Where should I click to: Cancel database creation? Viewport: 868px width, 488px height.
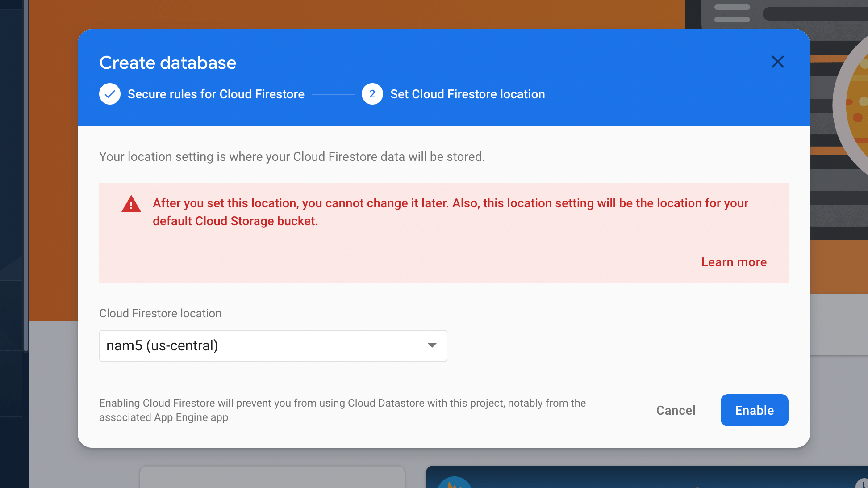[676, 410]
